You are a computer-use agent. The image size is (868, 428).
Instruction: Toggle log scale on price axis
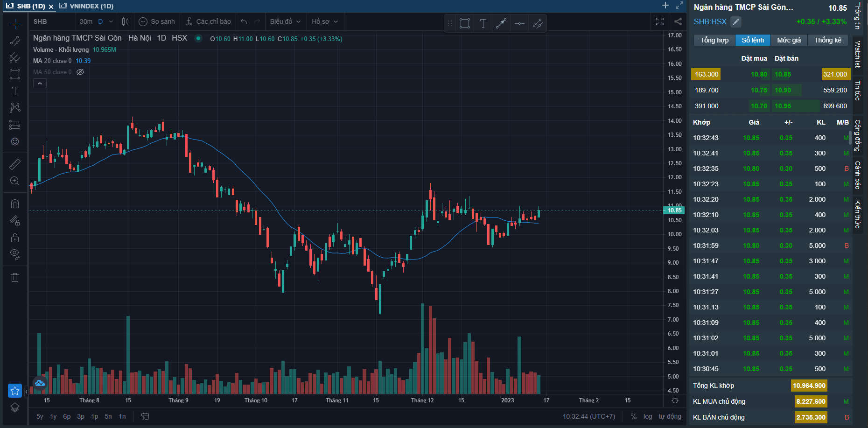pyautogui.click(x=648, y=416)
